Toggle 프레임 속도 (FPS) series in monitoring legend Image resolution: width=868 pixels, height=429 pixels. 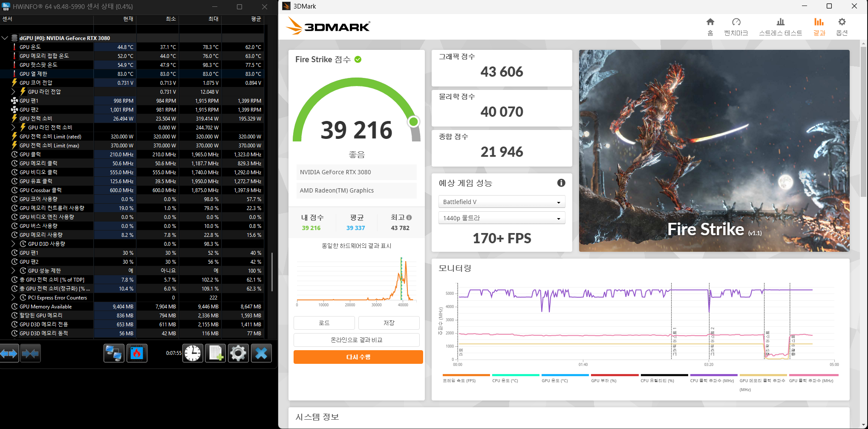click(466, 379)
